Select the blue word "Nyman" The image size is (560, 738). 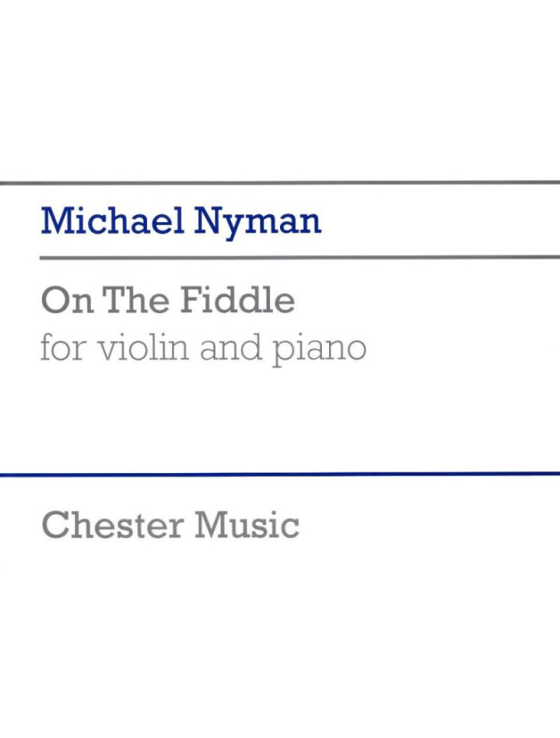(x=258, y=225)
